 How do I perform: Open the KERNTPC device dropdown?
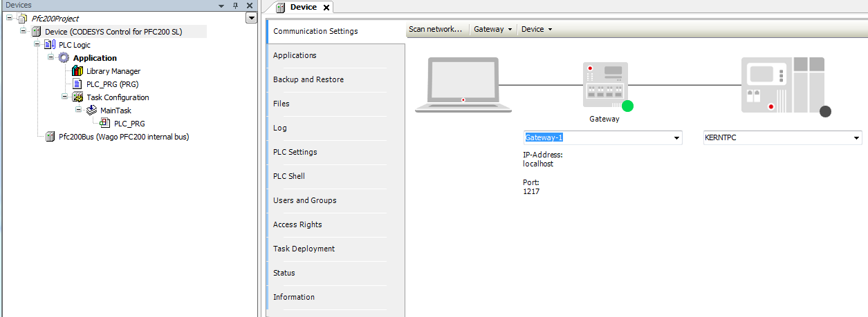(856, 138)
